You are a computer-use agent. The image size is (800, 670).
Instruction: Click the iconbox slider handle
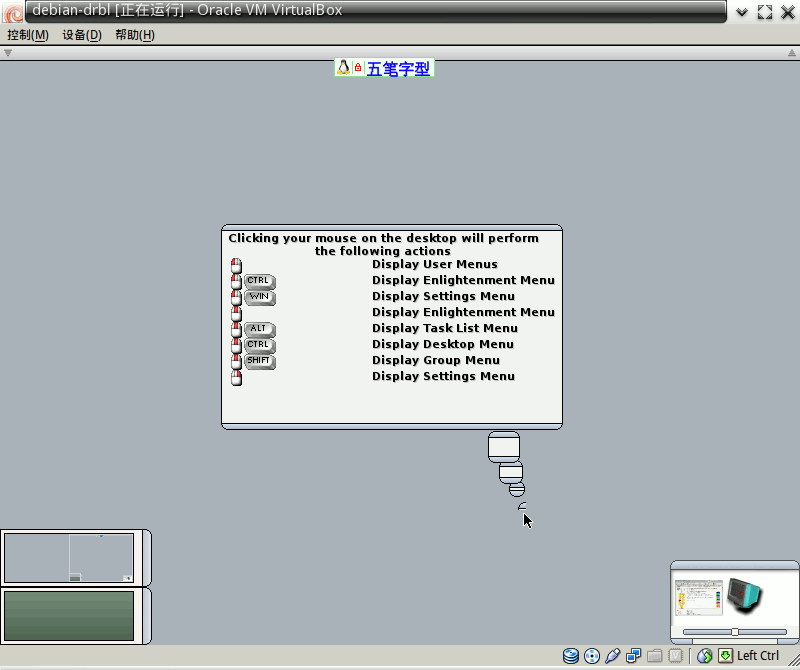pos(735,632)
